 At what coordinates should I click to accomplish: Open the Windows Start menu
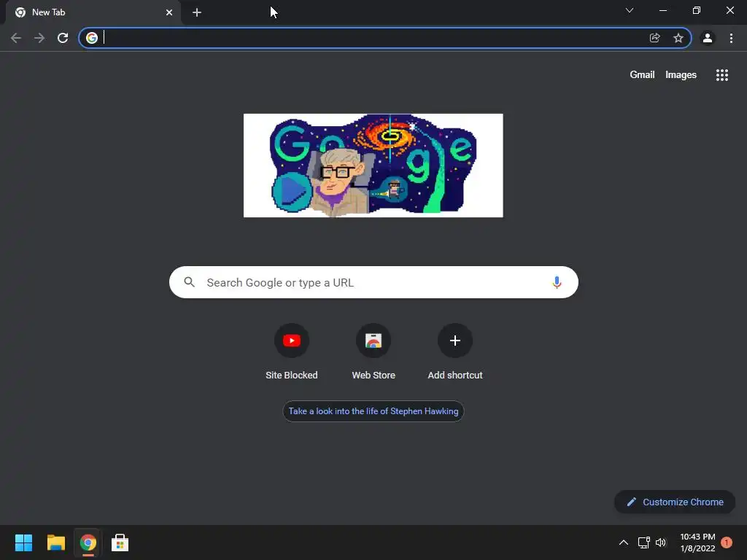23,542
